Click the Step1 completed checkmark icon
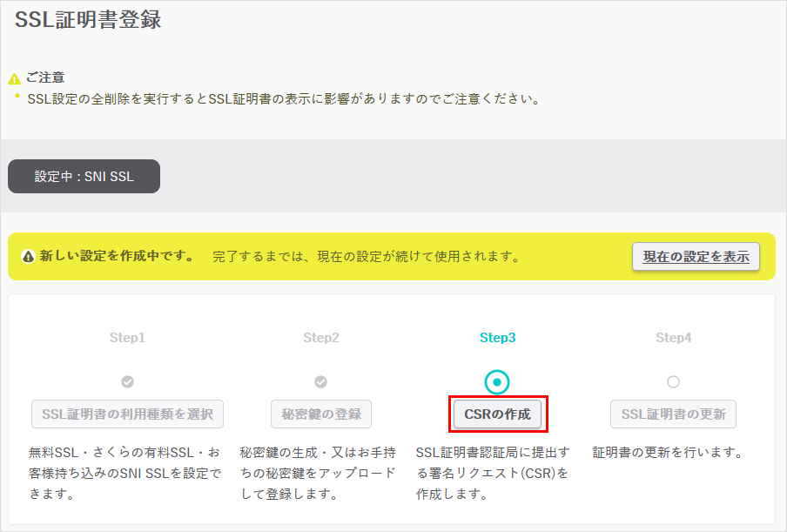787x532 pixels. point(127,381)
